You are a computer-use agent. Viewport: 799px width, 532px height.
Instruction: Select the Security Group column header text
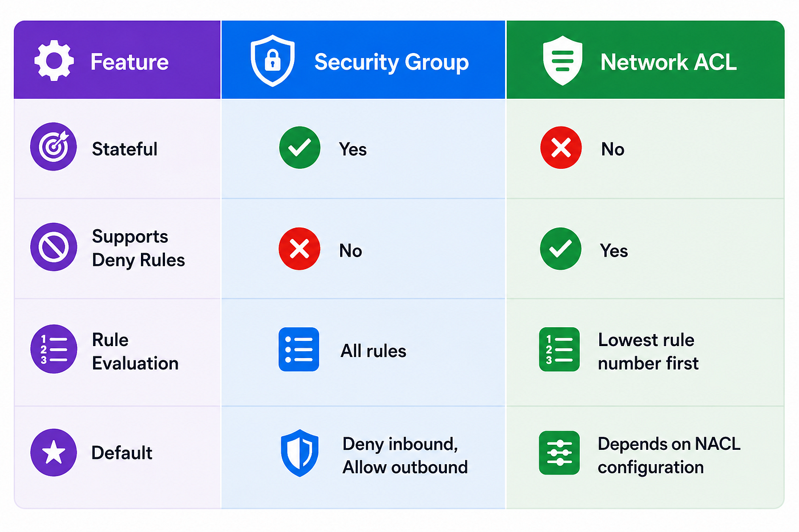point(392,62)
